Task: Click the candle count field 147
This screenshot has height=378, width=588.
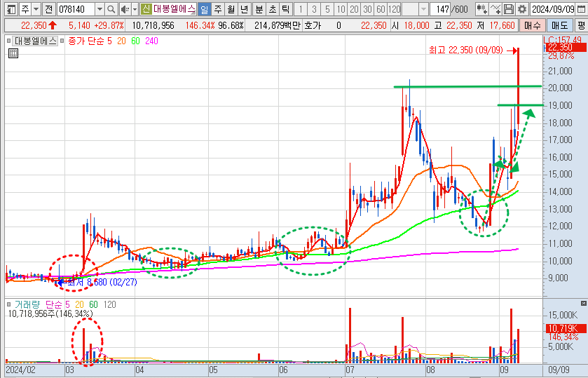Action: [441, 9]
